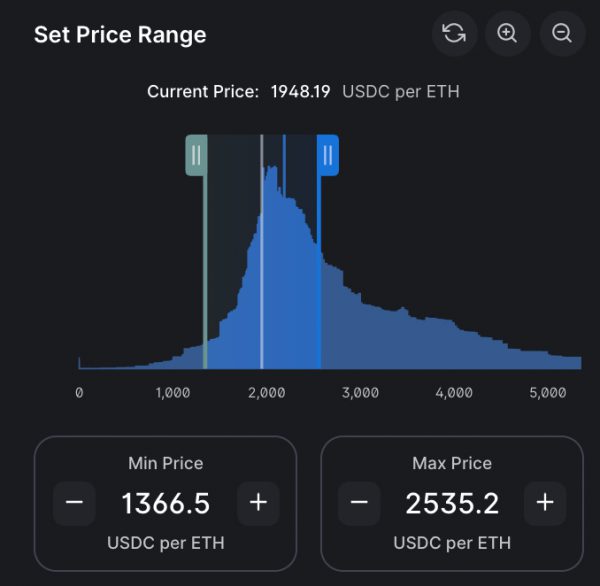
Task: Click the 2,000 axis label
Action: coord(266,393)
